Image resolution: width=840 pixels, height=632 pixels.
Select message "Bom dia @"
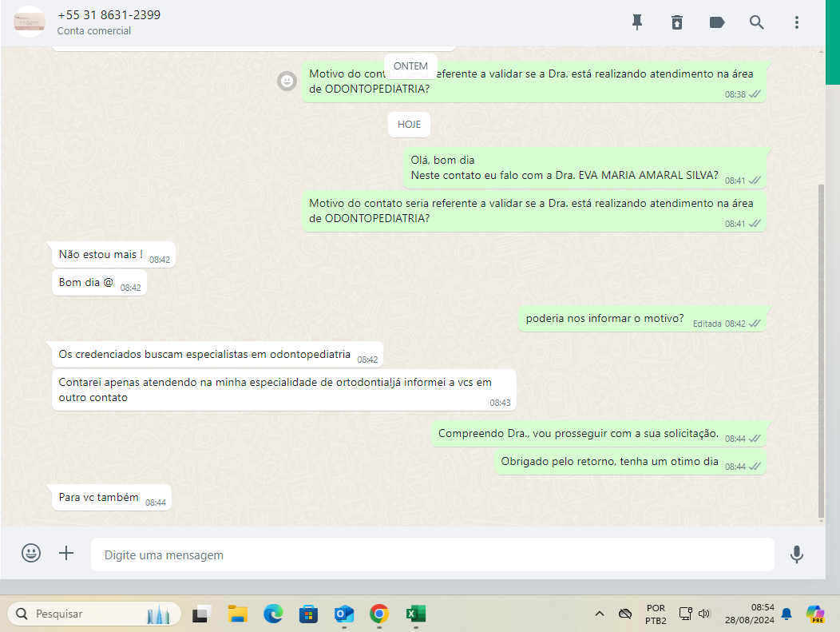[99, 283]
